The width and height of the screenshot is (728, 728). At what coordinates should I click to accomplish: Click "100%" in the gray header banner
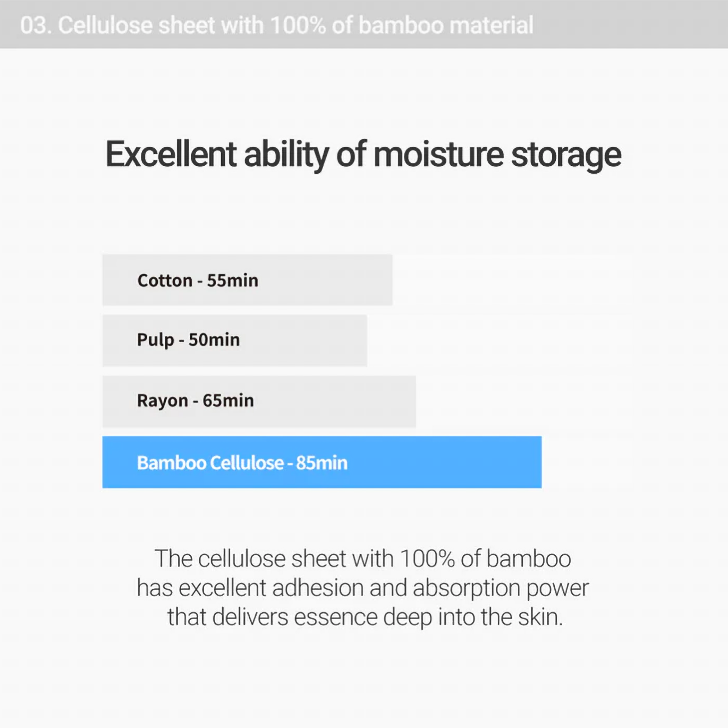[298, 25]
